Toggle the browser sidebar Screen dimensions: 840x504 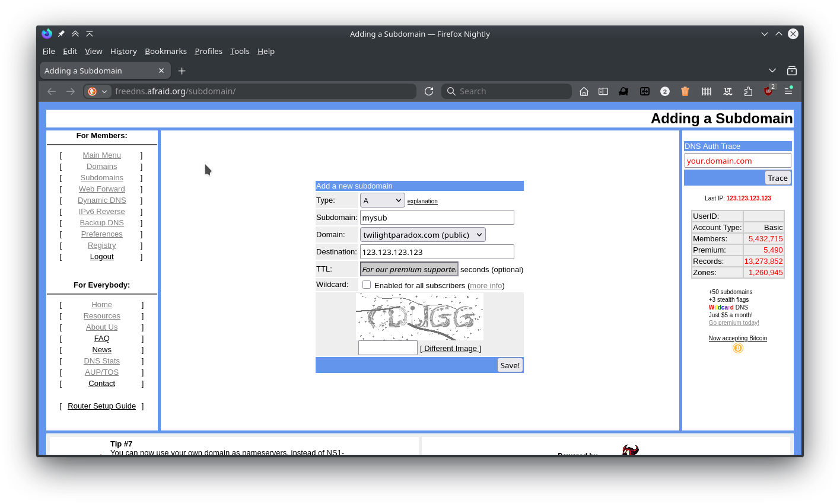click(x=603, y=91)
